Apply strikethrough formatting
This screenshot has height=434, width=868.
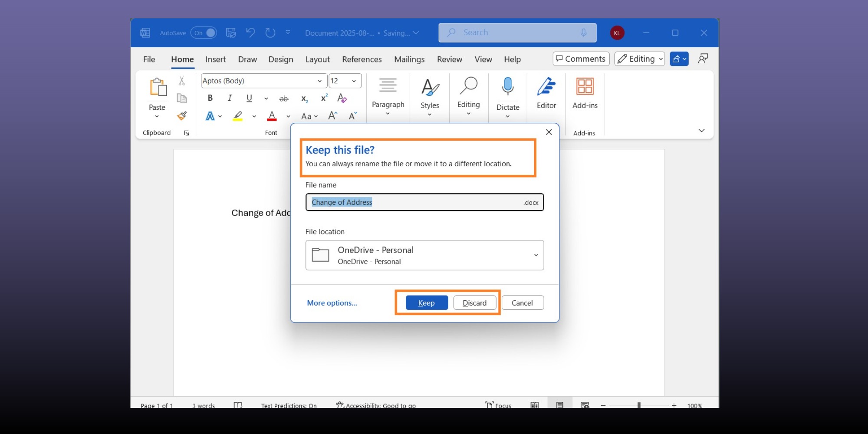tap(284, 99)
